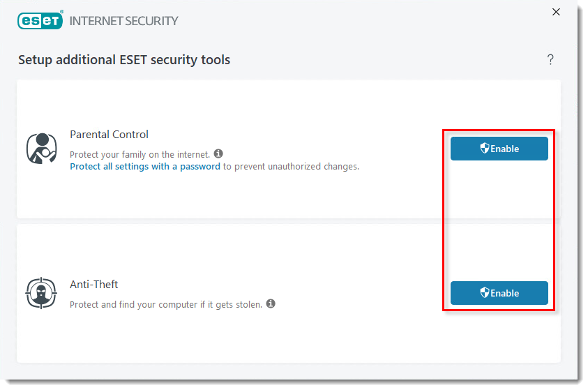Click 'Protect your family on the internet' description
Viewport: 588px width, 390px height.
[x=140, y=154]
